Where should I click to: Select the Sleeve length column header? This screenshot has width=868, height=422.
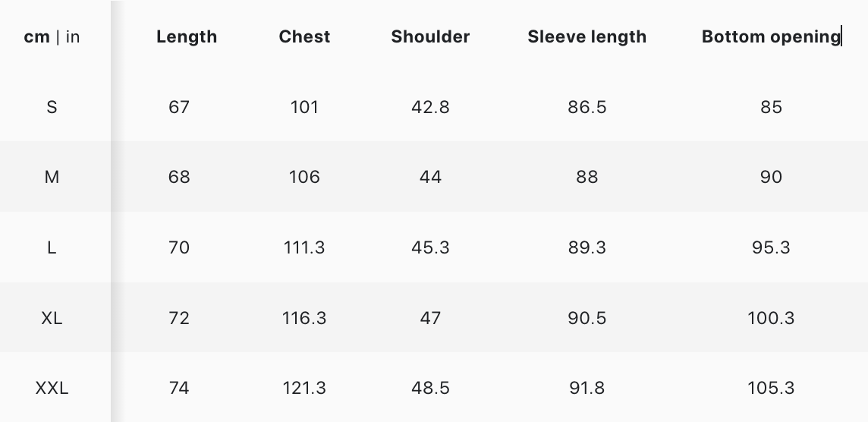click(x=587, y=37)
